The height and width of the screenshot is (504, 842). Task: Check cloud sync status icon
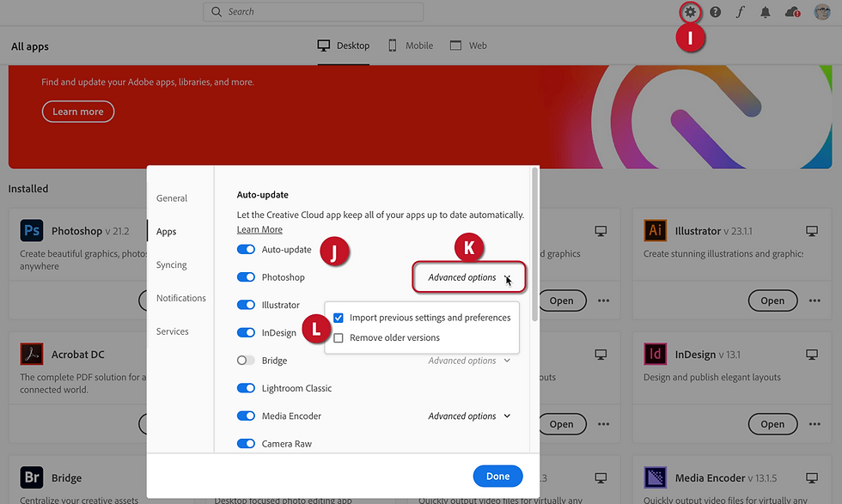click(x=792, y=12)
